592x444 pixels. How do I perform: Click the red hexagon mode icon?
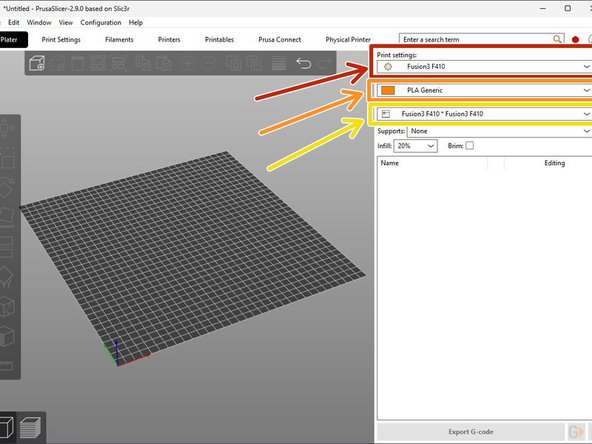(x=575, y=39)
